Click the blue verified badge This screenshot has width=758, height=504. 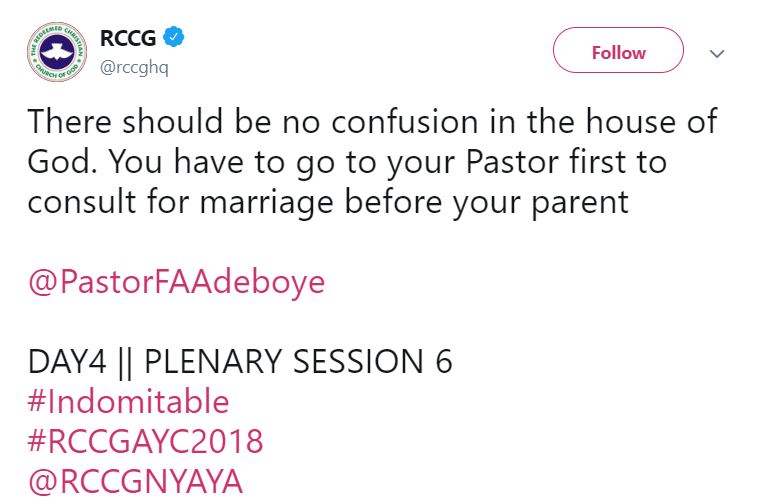point(172,39)
